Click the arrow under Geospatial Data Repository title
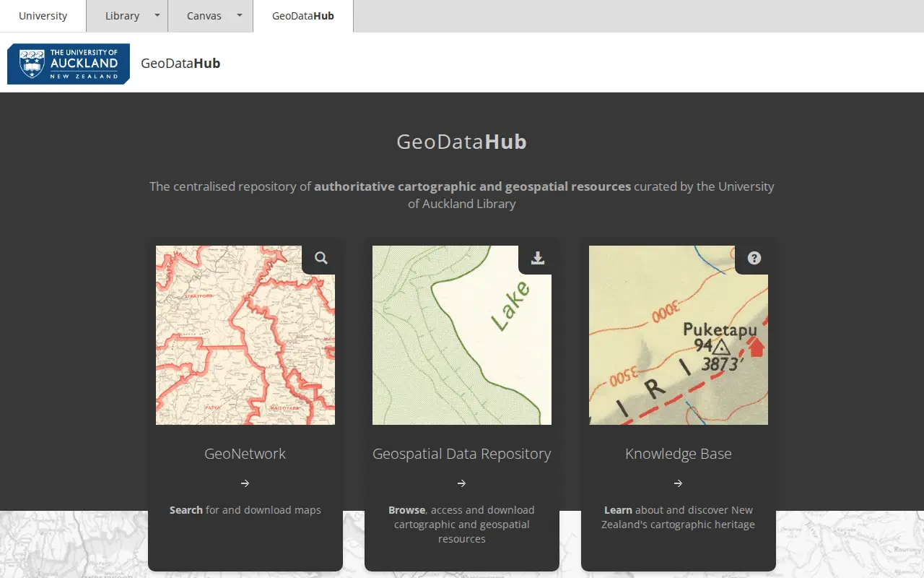 (x=462, y=483)
